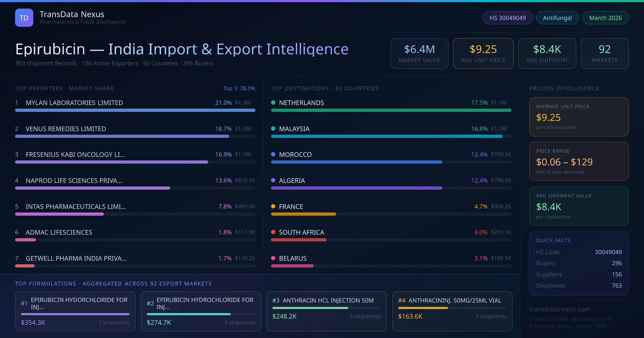Open the #1 Epirubicin Hydorchloride formulation card

(75, 311)
